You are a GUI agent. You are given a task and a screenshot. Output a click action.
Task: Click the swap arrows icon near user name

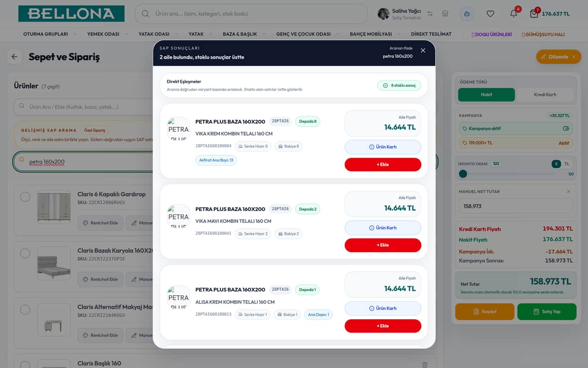(430, 13)
